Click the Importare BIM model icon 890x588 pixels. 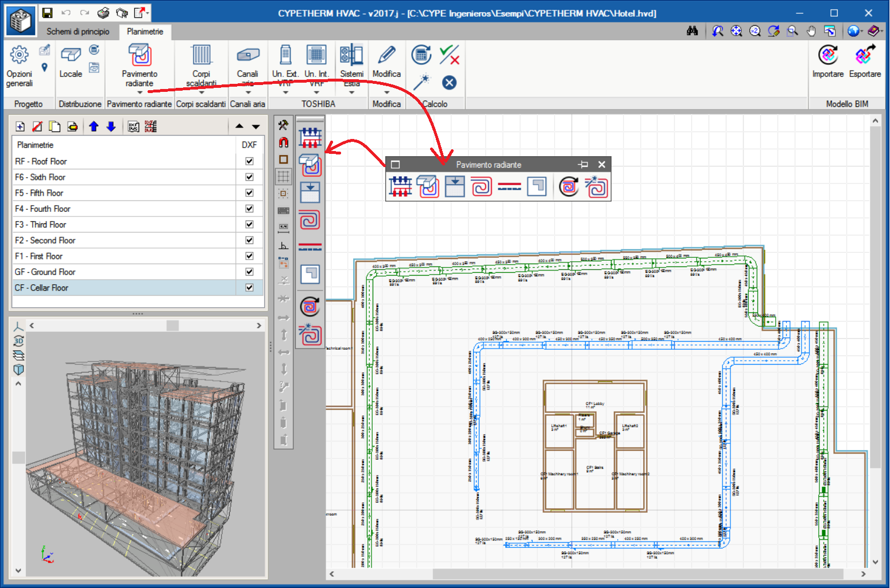(827, 61)
